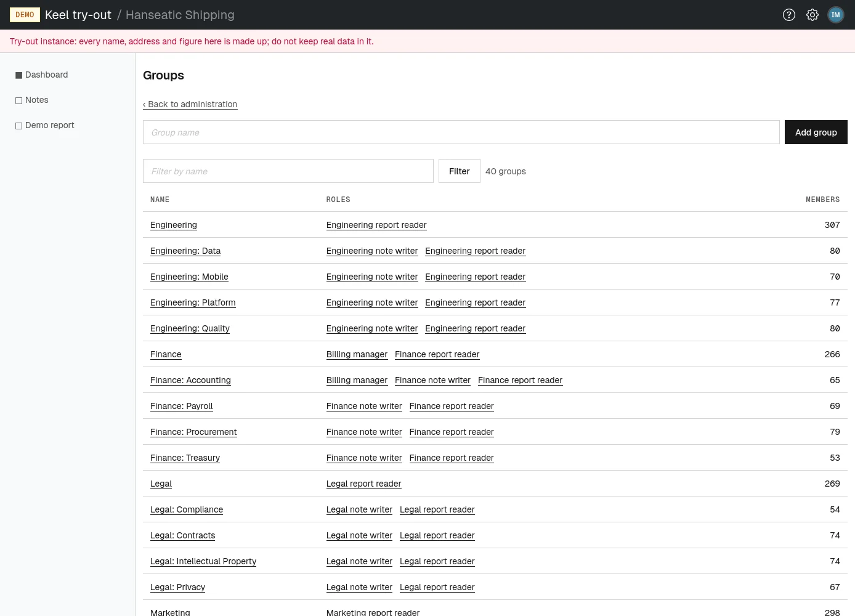Click Legal report reader in Legal row

click(363, 484)
